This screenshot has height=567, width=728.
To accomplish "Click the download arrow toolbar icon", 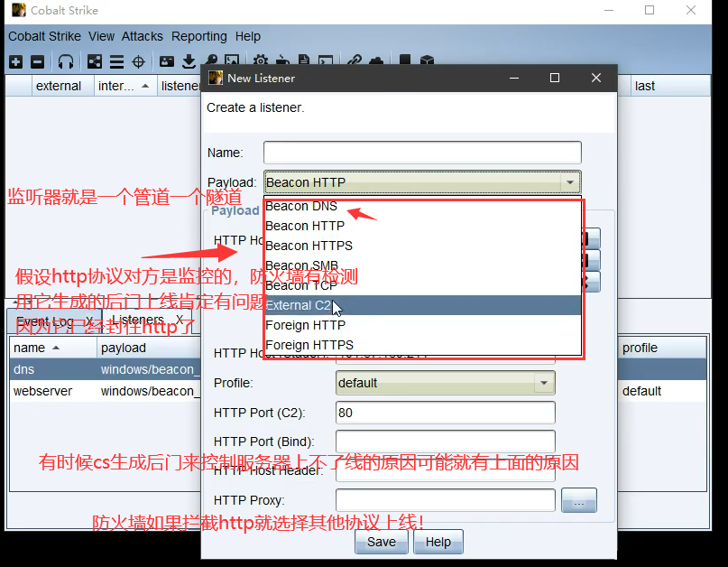I will click(x=189, y=61).
